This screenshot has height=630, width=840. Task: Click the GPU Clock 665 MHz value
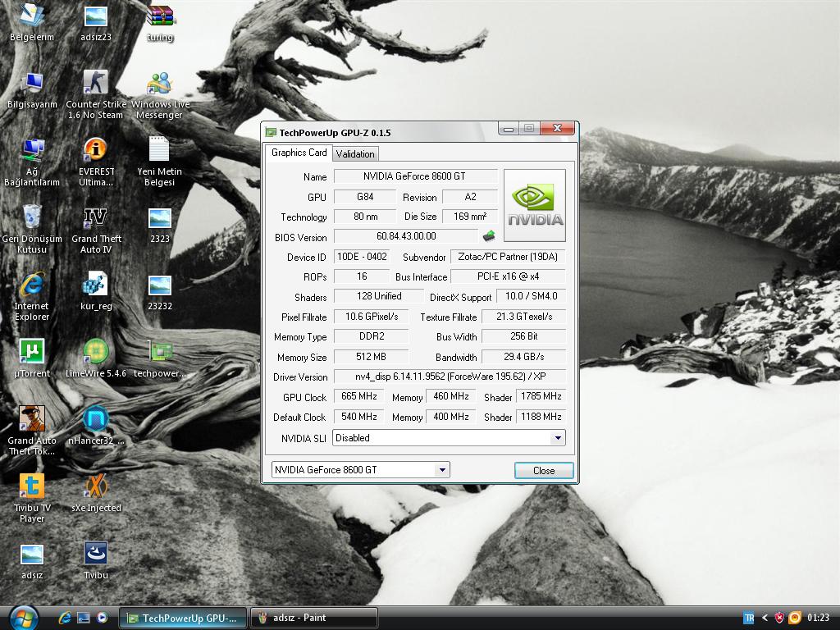click(x=359, y=396)
